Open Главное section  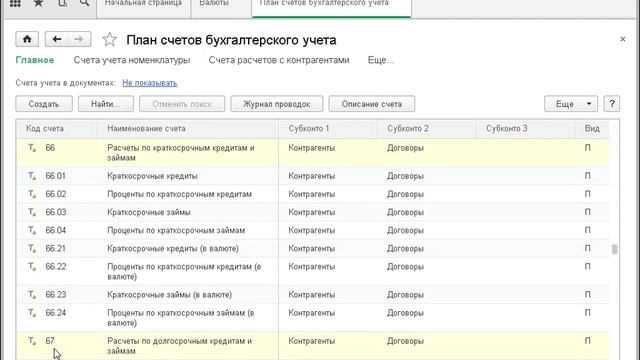[x=35, y=60]
